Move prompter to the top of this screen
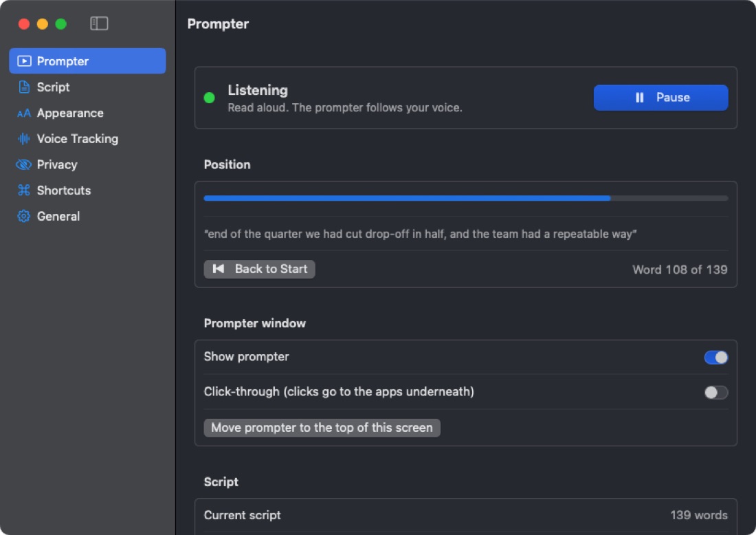 click(322, 428)
